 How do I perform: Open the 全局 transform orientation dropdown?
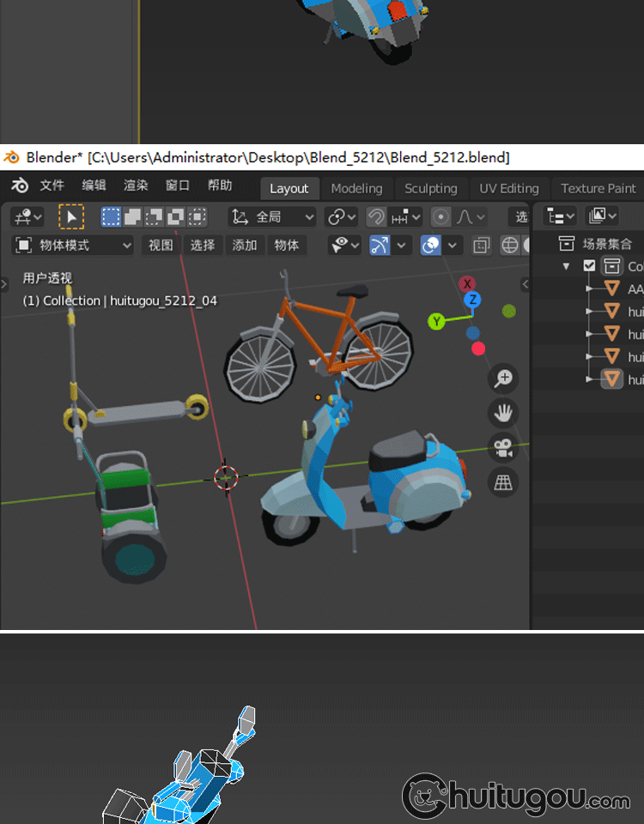[x=272, y=216]
